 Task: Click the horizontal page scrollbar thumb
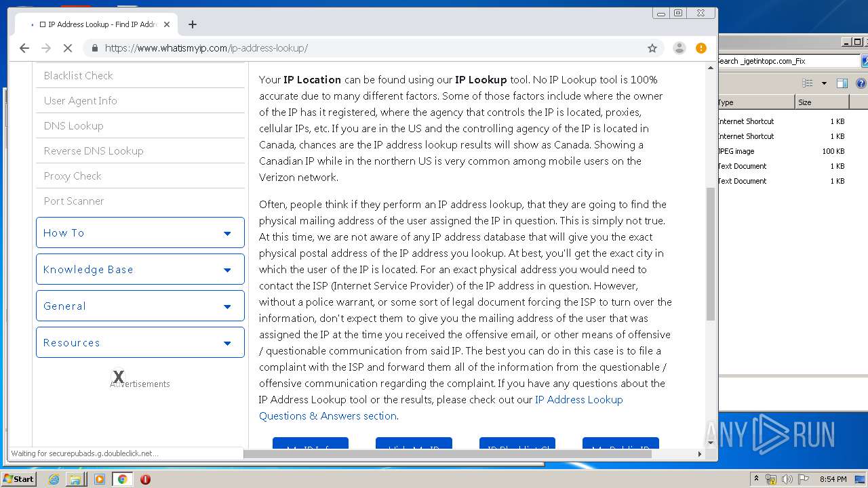448,454
